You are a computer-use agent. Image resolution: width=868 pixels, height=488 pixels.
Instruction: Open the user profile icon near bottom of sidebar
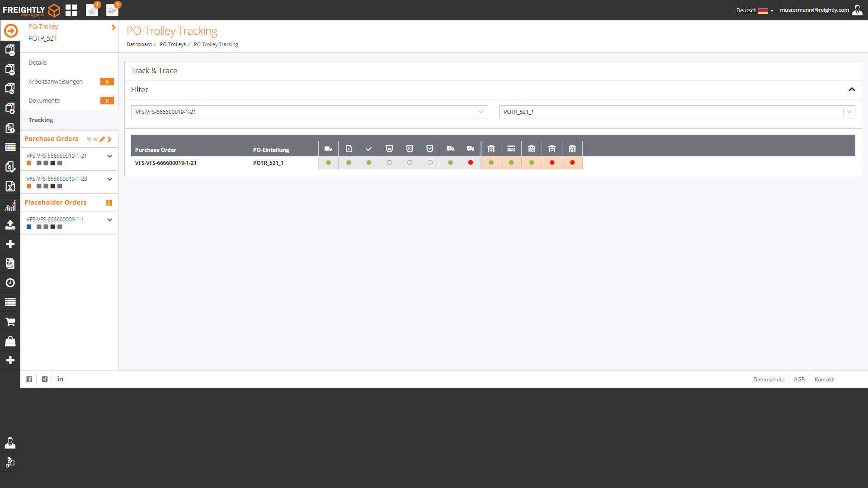10,443
